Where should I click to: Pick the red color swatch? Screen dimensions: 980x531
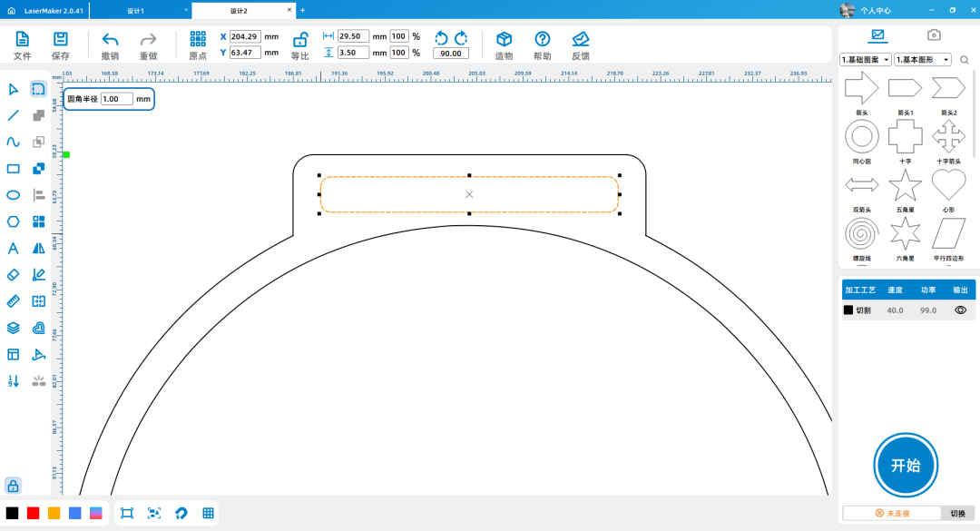tap(34, 513)
